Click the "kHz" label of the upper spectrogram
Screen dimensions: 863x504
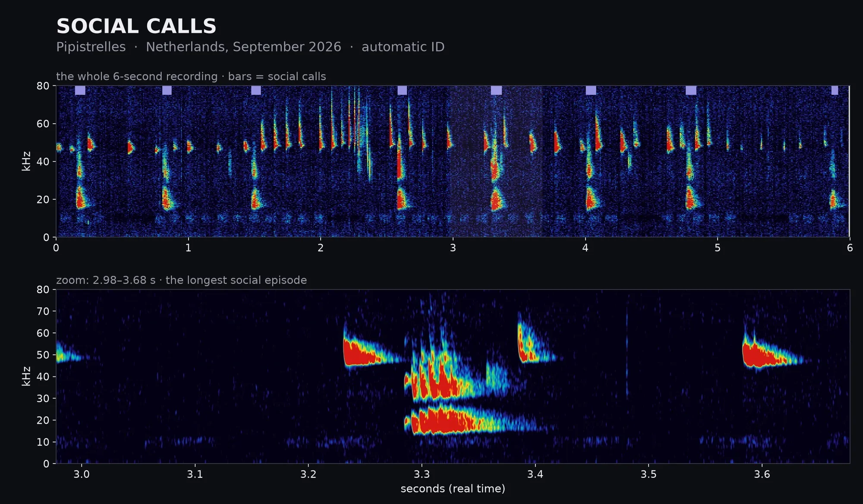point(26,161)
